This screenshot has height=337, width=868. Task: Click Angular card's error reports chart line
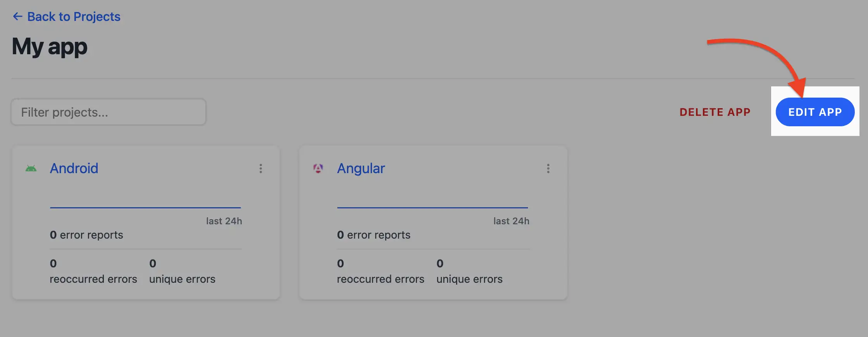pos(432,208)
